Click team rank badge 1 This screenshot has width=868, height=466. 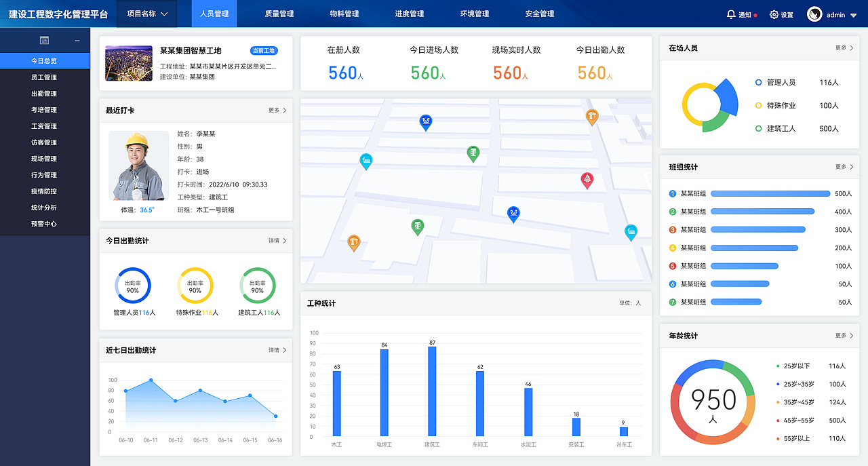point(673,194)
